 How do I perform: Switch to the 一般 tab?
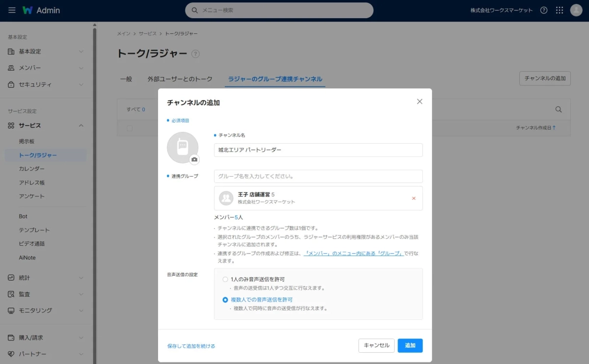(x=126, y=78)
